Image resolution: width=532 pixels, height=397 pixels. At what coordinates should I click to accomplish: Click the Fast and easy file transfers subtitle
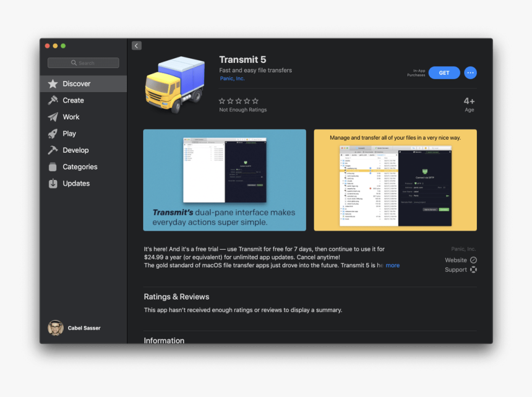pyautogui.click(x=255, y=70)
